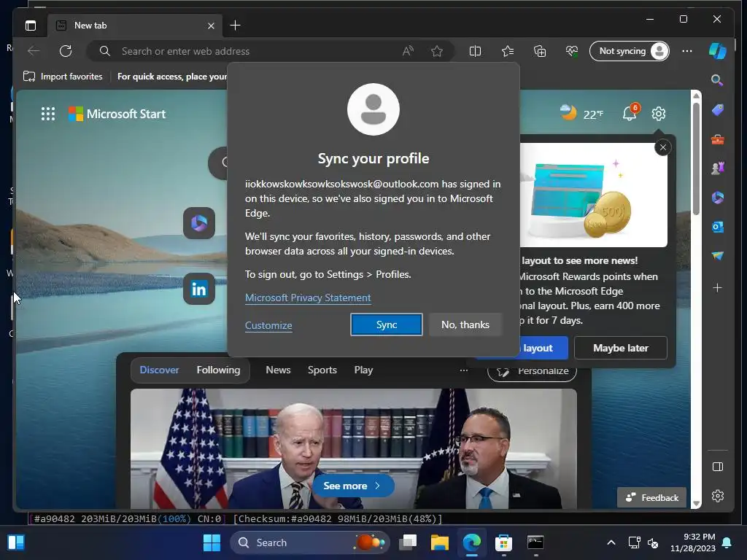Close the Rewards layout promo card
This screenshot has width=747, height=560.
point(662,147)
